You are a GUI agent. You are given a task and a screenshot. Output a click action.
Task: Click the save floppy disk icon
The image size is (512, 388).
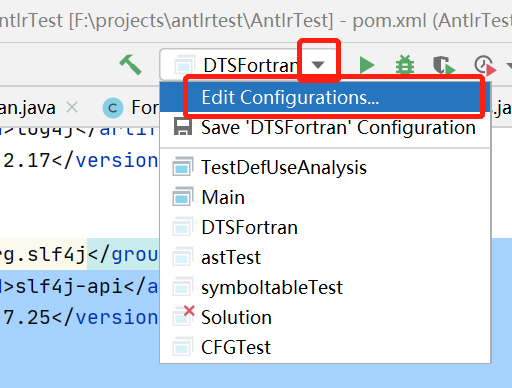[183, 127]
